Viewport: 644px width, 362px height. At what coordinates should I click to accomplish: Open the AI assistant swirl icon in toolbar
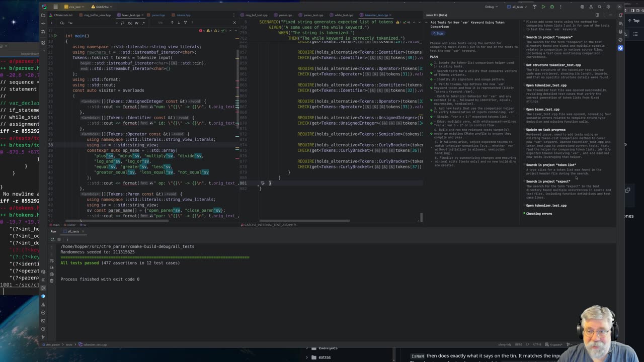click(x=582, y=7)
